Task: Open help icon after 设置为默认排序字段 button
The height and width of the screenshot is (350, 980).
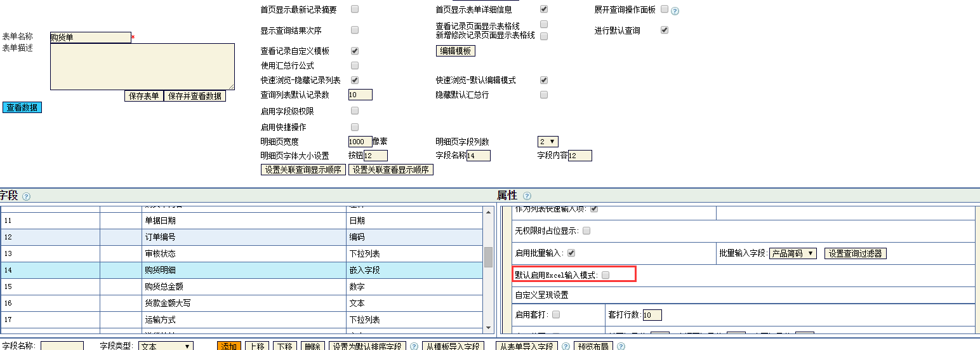Action: click(414, 347)
